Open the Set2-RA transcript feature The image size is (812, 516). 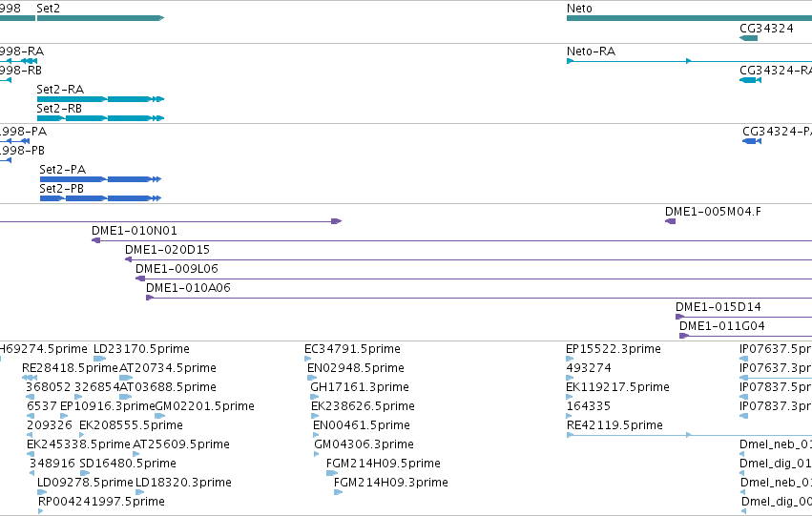(x=100, y=99)
